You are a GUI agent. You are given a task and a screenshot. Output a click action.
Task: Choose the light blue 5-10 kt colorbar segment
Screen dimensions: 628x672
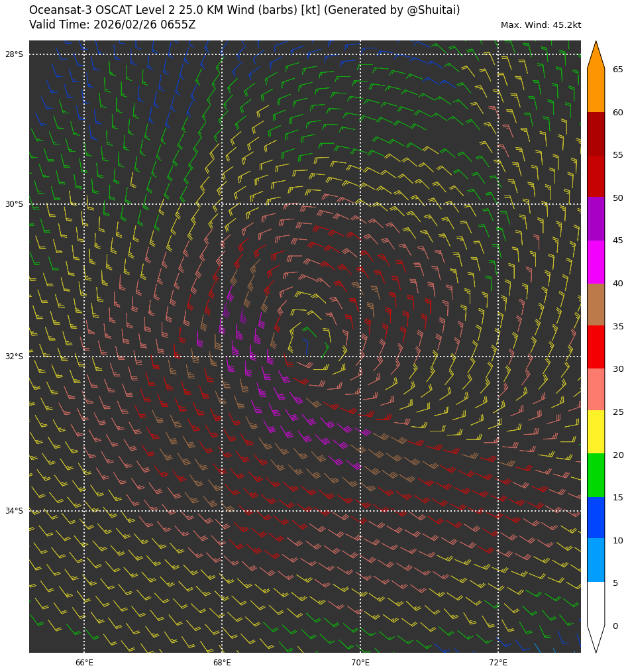tap(596, 560)
